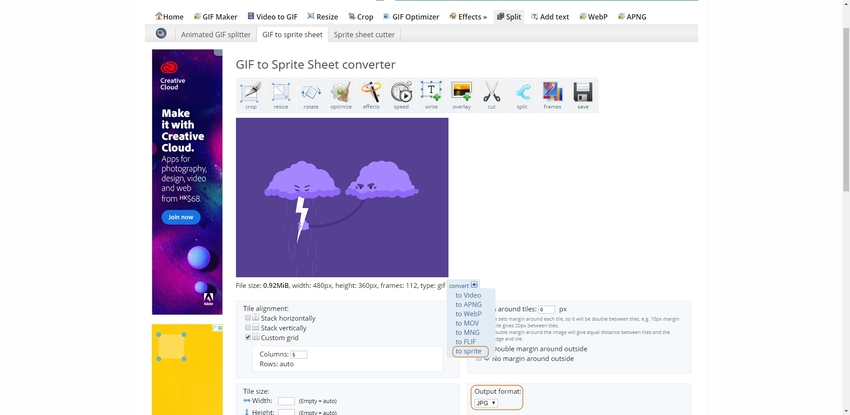Select the crop tool icon

(x=250, y=95)
